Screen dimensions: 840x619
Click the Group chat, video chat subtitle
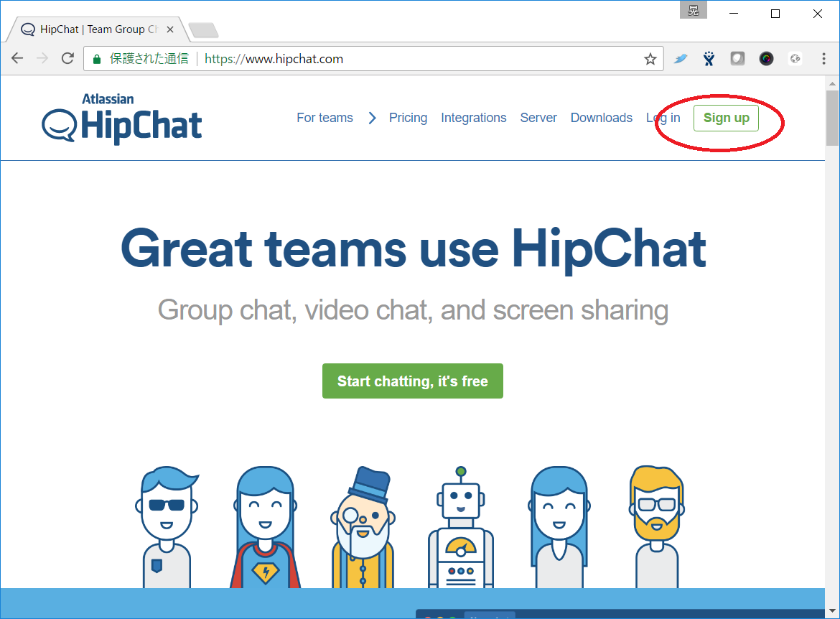(413, 310)
